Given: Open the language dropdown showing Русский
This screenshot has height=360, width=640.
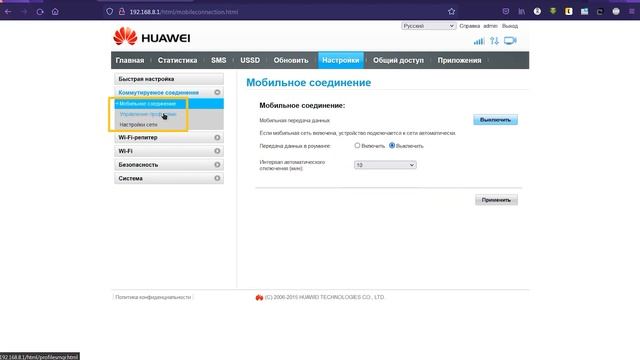Looking at the screenshot, I should tap(428, 26).
